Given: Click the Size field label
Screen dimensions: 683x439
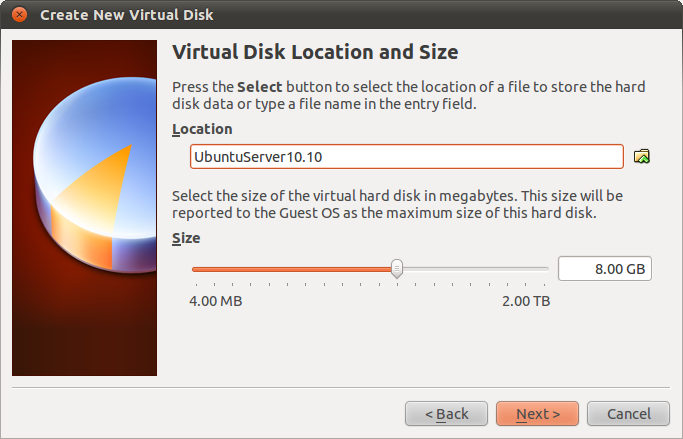Looking at the screenshot, I should 186,238.
